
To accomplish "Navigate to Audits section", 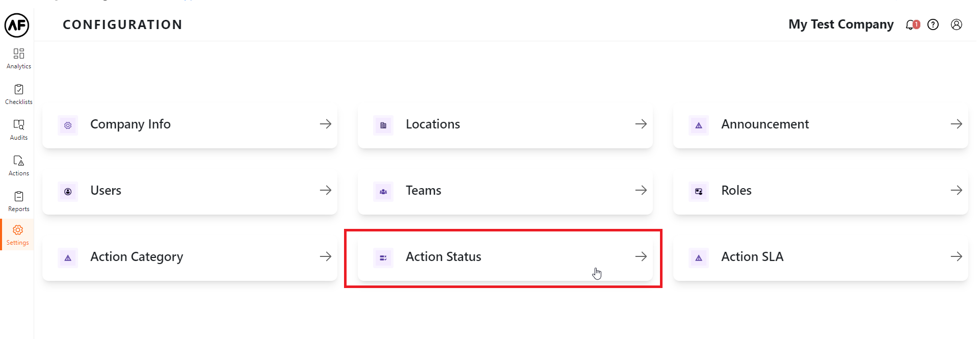I will [18, 130].
